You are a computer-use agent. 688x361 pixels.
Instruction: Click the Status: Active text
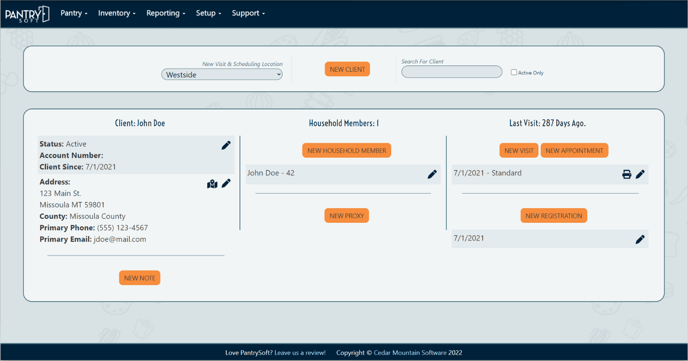point(63,144)
